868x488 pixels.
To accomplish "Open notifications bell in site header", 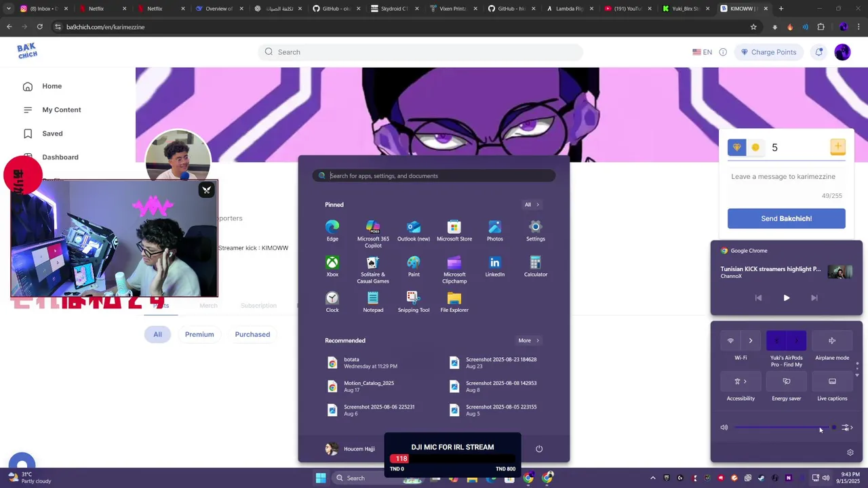I will point(819,52).
